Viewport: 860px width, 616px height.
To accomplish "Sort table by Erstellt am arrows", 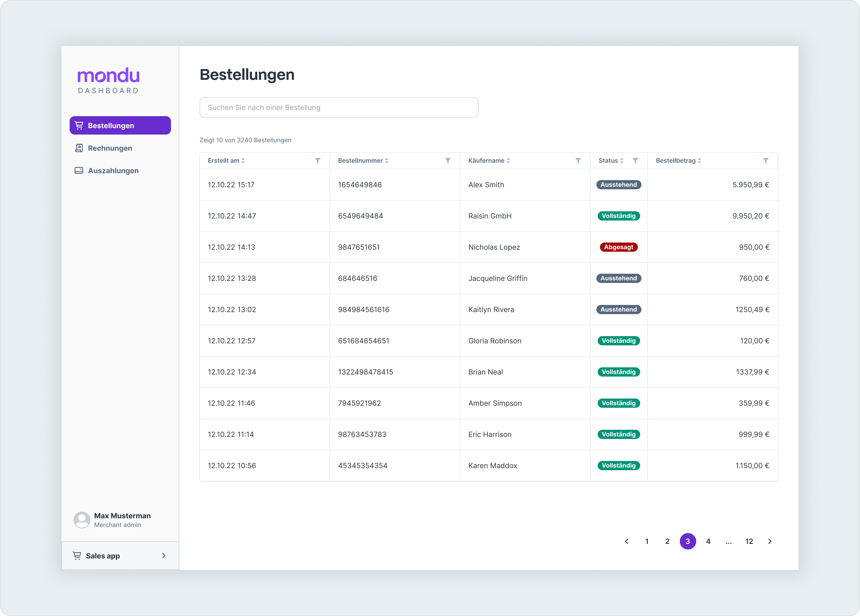I will click(243, 161).
